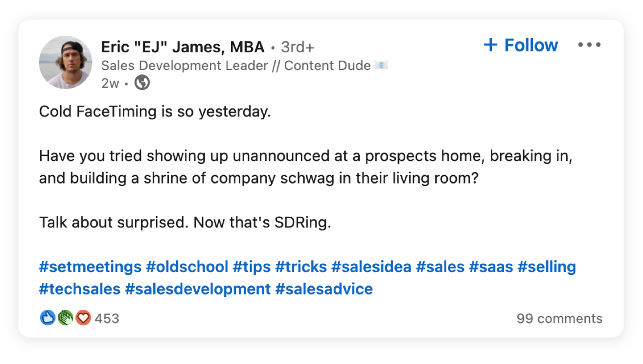
Task: Click the blue thumbs-up like reaction icon
Action: 47,318
